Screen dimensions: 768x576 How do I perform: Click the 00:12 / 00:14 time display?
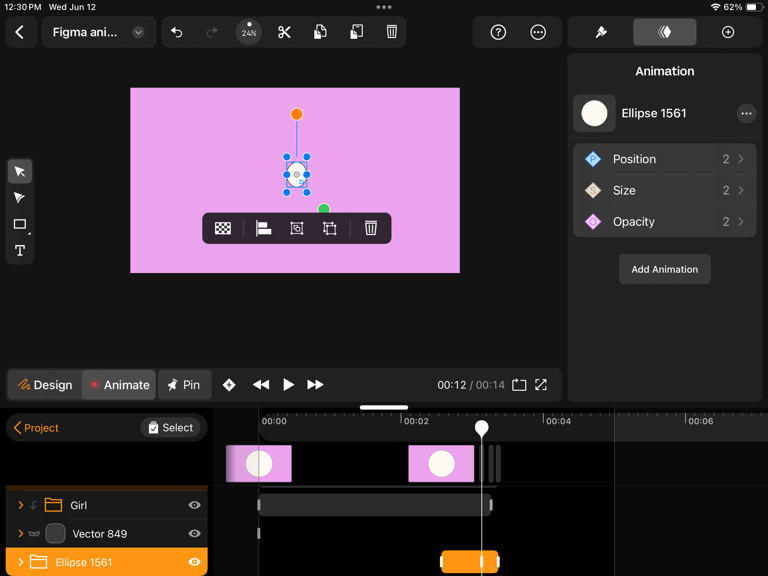[471, 385]
